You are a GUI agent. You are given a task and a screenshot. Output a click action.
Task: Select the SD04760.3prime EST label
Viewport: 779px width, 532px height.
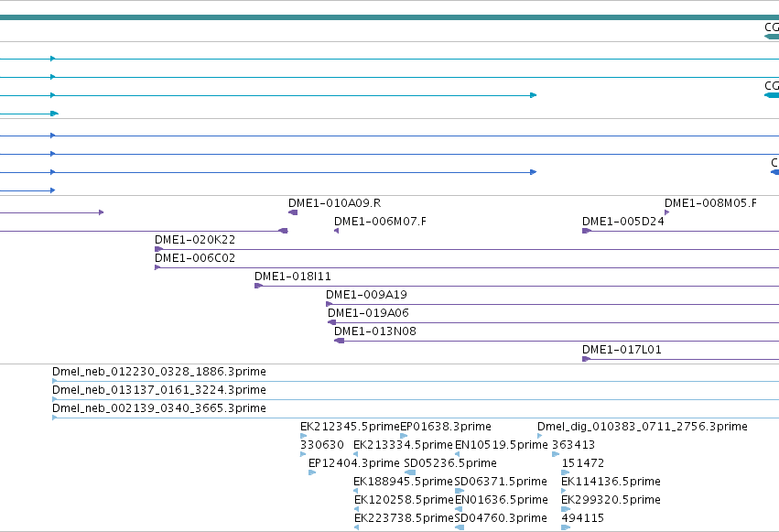[x=501, y=519]
